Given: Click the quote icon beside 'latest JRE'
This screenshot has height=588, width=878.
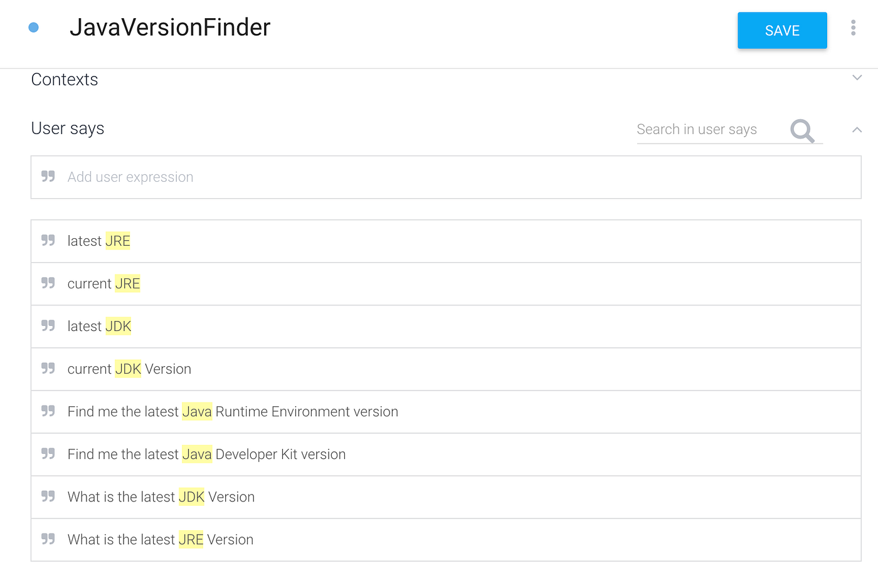Looking at the screenshot, I should [48, 239].
